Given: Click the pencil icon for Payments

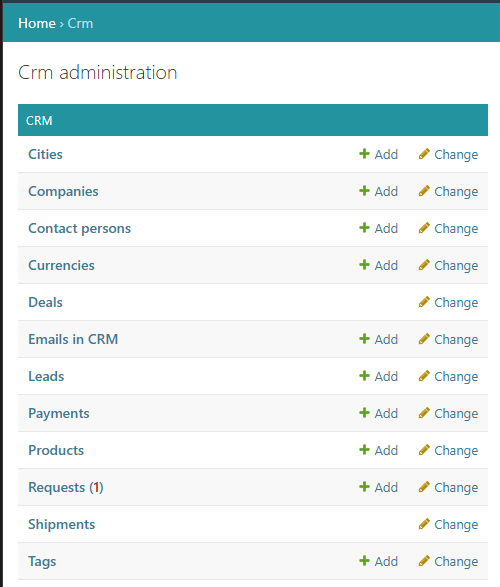Looking at the screenshot, I should click(x=424, y=413).
